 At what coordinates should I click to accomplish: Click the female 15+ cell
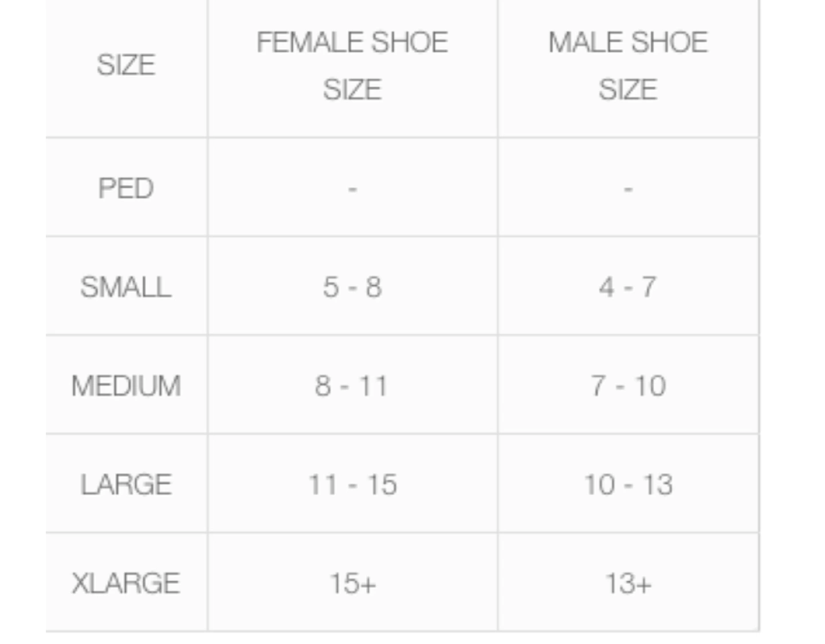352,583
